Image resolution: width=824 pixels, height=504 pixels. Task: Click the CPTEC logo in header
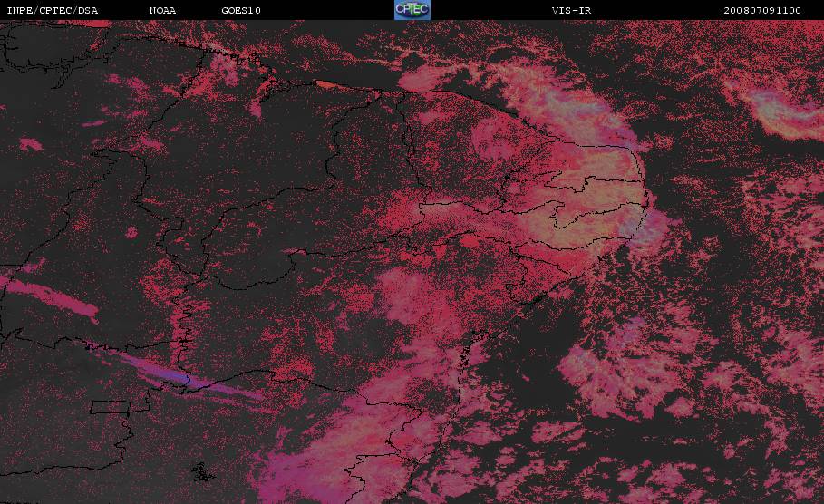pos(412,9)
